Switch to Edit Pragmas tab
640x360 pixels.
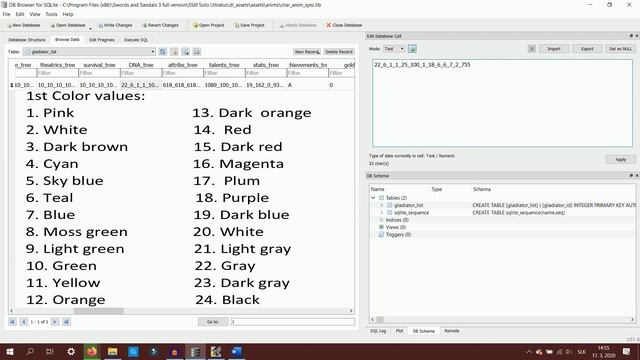point(102,40)
